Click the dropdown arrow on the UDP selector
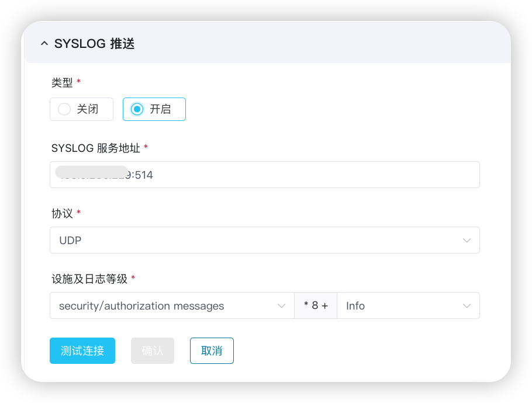Image resolution: width=532 pixels, height=403 pixels. click(x=467, y=240)
